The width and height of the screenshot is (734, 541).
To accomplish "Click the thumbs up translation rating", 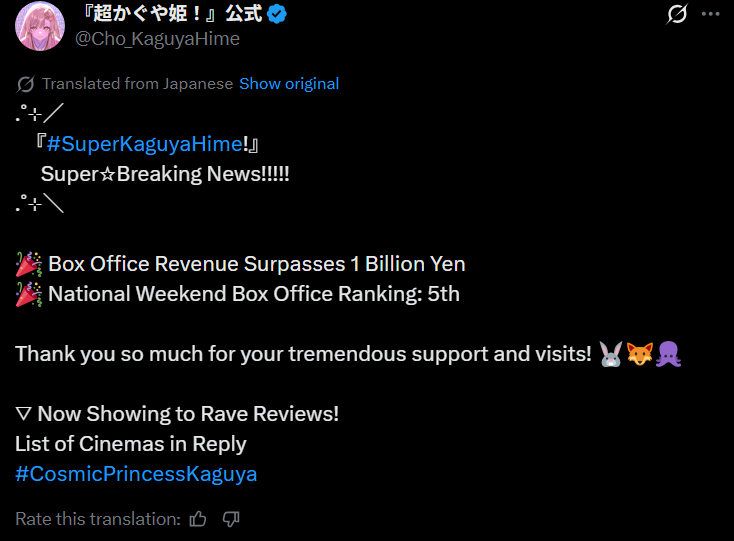I will (198, 519).
